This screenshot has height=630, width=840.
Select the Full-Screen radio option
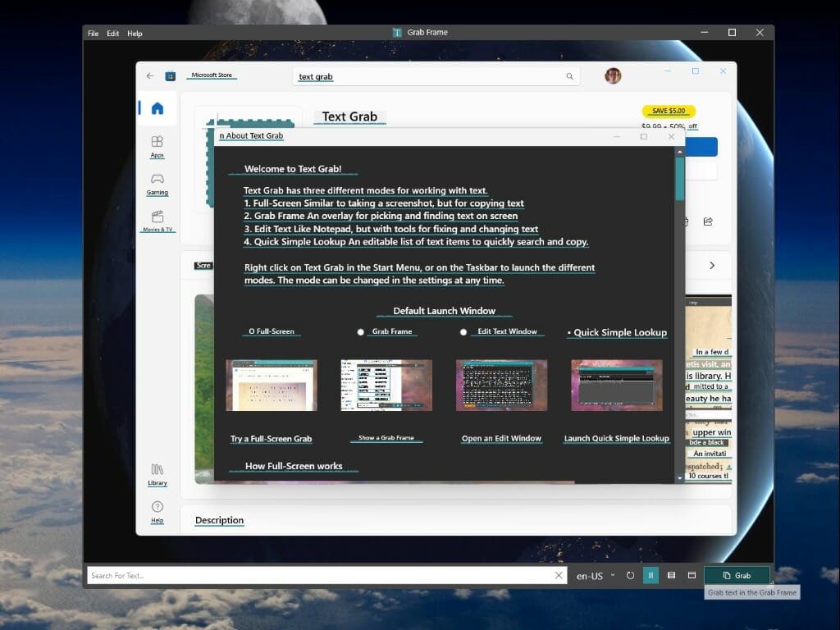point(271,331)
